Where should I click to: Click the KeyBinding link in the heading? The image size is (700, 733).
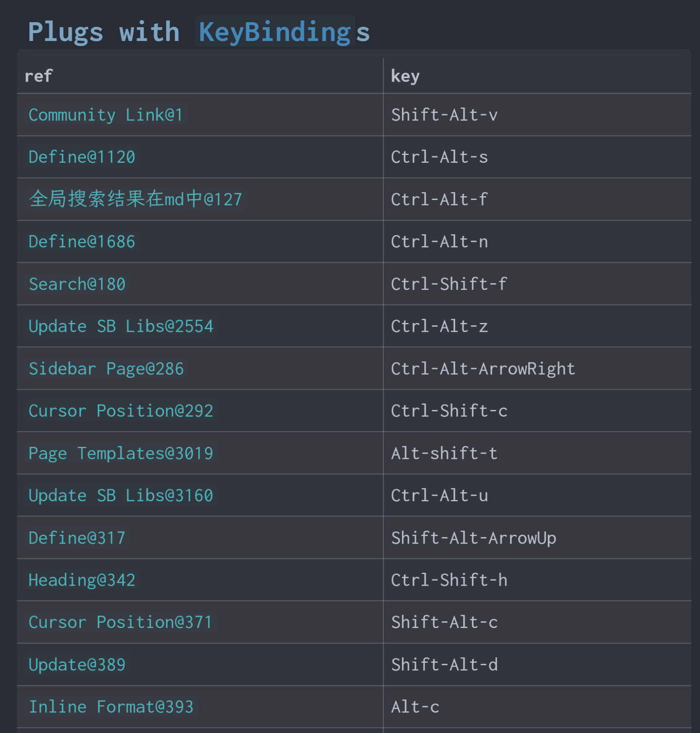click(x=275, y=32)
